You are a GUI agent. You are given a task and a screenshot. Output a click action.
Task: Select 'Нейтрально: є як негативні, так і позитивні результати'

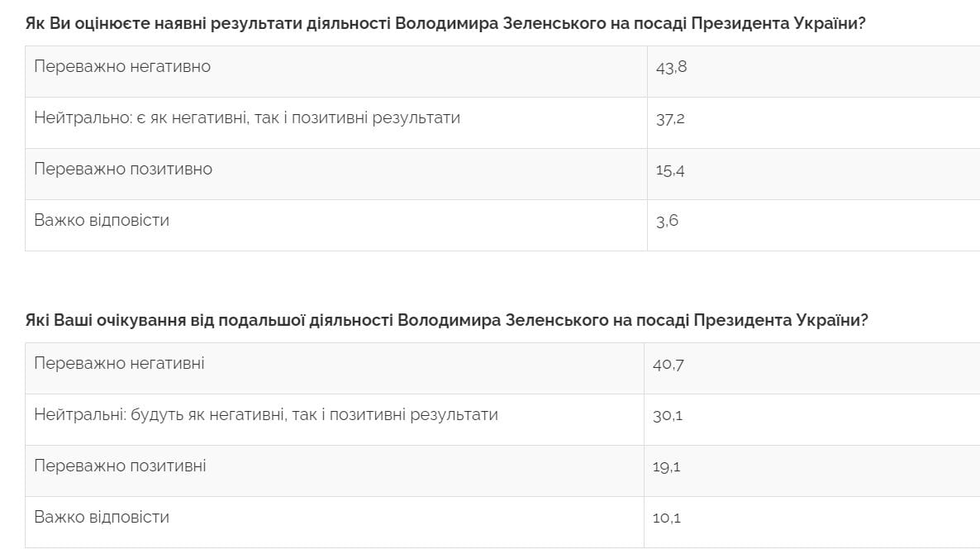tap(247, 117)
